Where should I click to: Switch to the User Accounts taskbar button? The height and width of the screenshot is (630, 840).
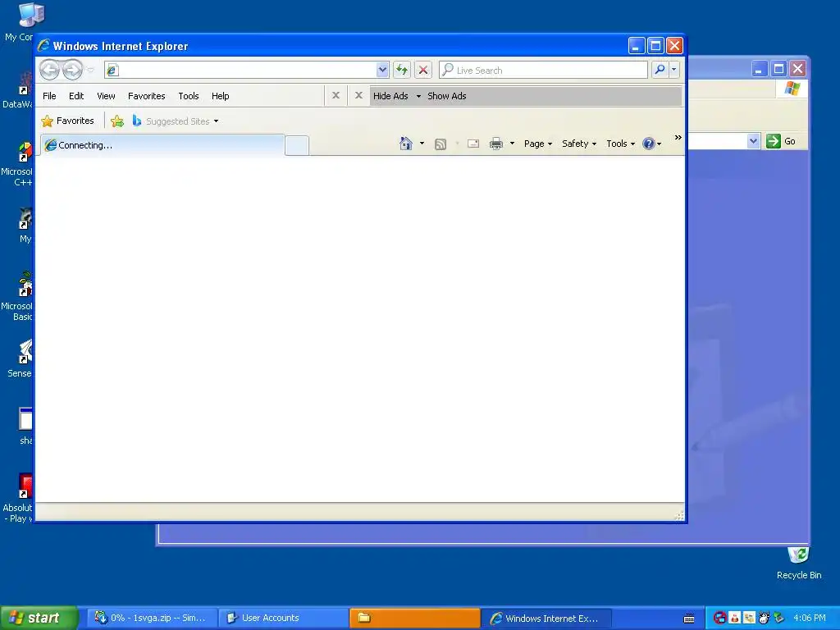pos(282,619)
